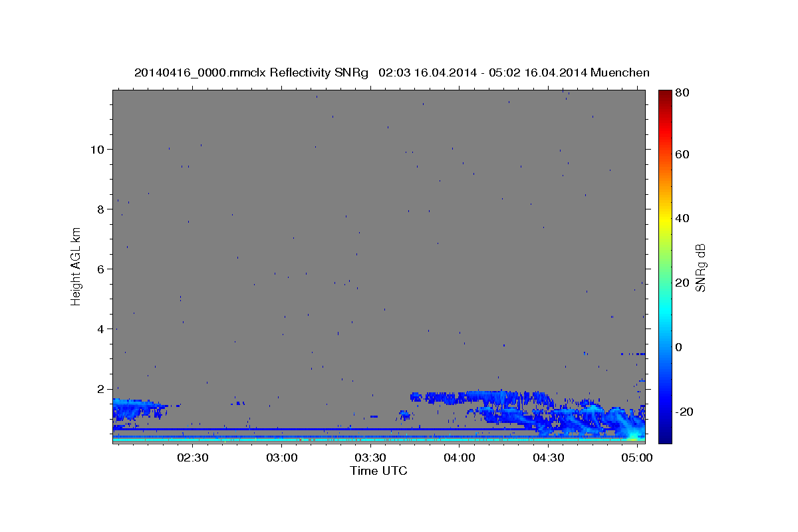Click the 04:00 time tick label
This screenshot has width=798, height=532.
click(460, 458)
